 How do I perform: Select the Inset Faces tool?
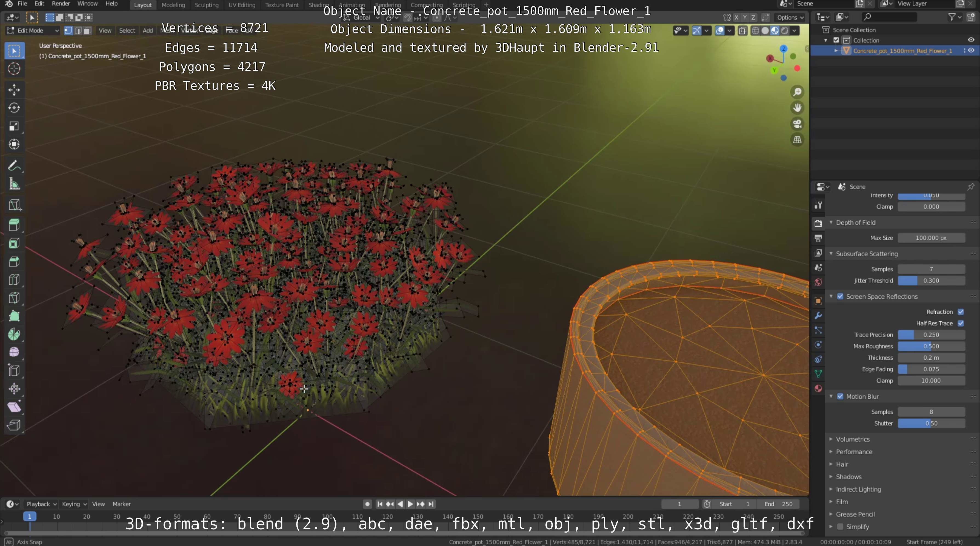pos(15,243)
